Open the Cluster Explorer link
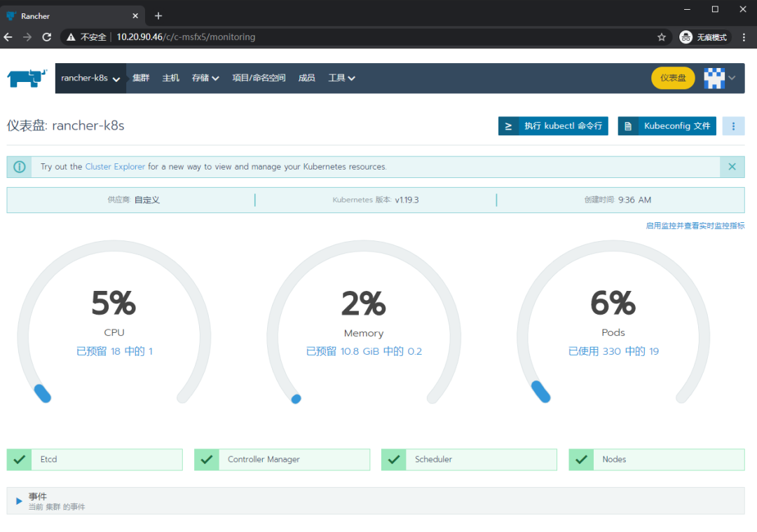The height and width of the screenshot is (532, 757). (114, 167)
